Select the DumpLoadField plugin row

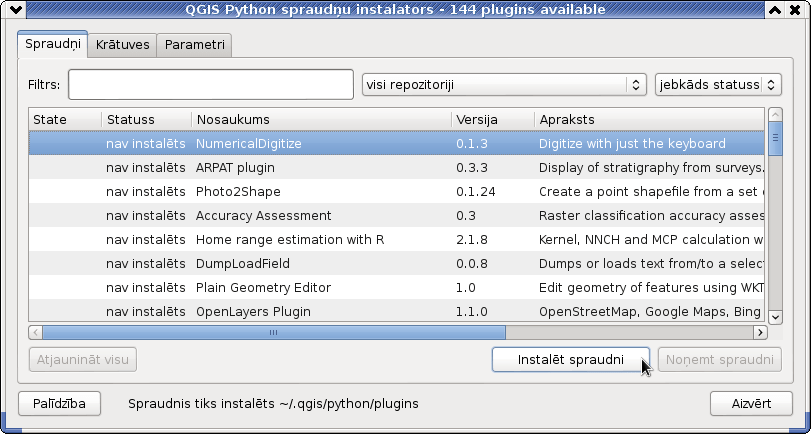pos(396,263)
